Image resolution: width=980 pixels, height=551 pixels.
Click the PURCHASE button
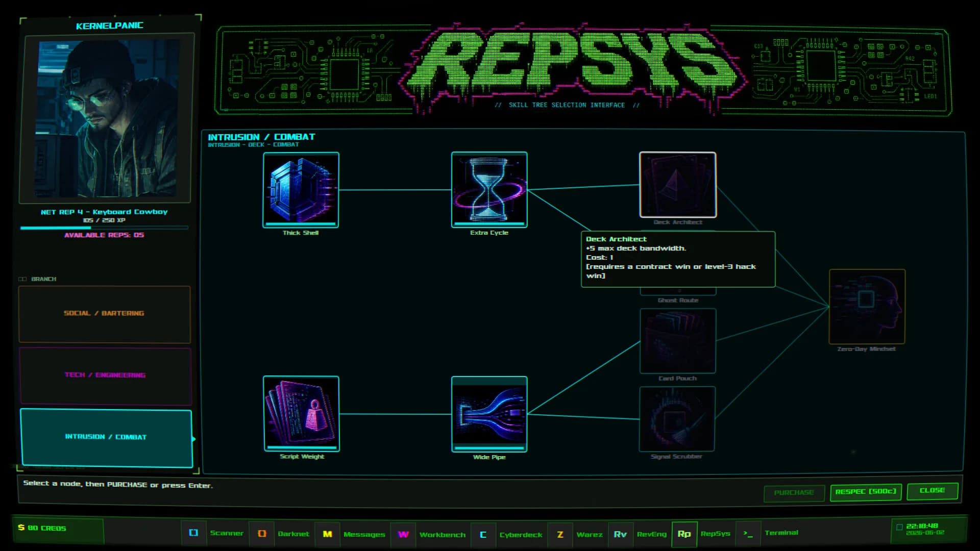pos(794,493)
